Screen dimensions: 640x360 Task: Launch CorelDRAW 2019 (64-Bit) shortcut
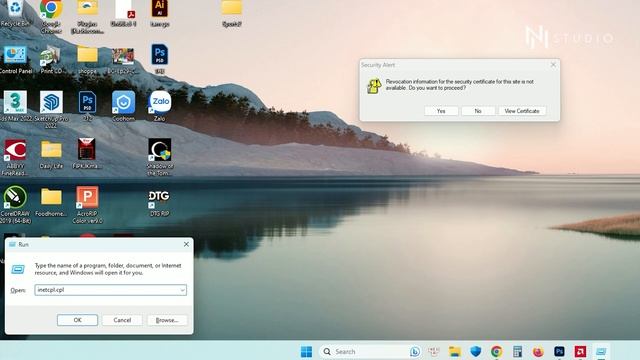15,205
